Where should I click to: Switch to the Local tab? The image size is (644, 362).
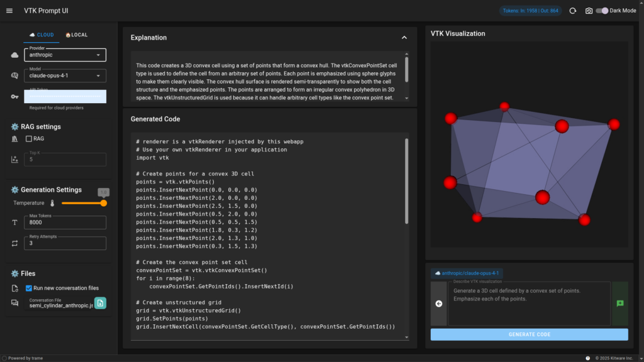click(x=76, y=35)
